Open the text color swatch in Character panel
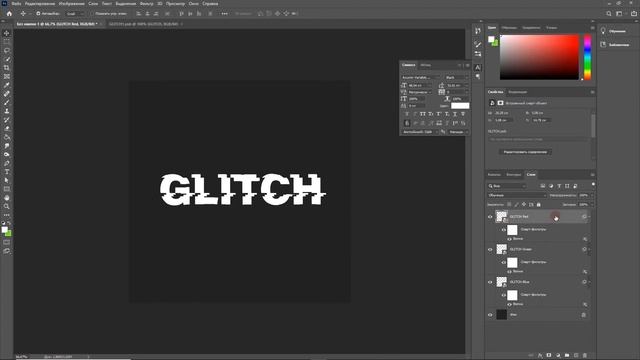 (x=460, y=106)
